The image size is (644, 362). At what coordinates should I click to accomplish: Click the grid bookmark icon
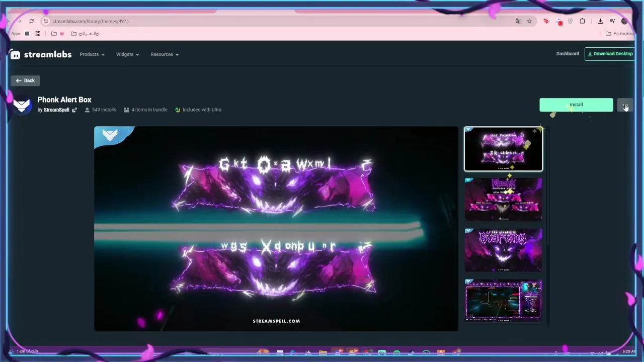point(38,34)
